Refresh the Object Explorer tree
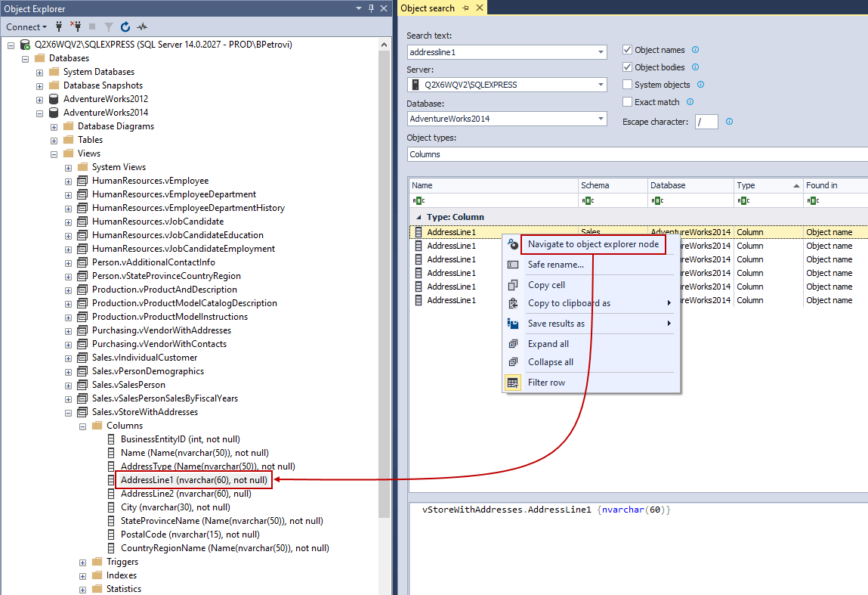This screenshot has width=868, height=595. (x=125, y=26)
